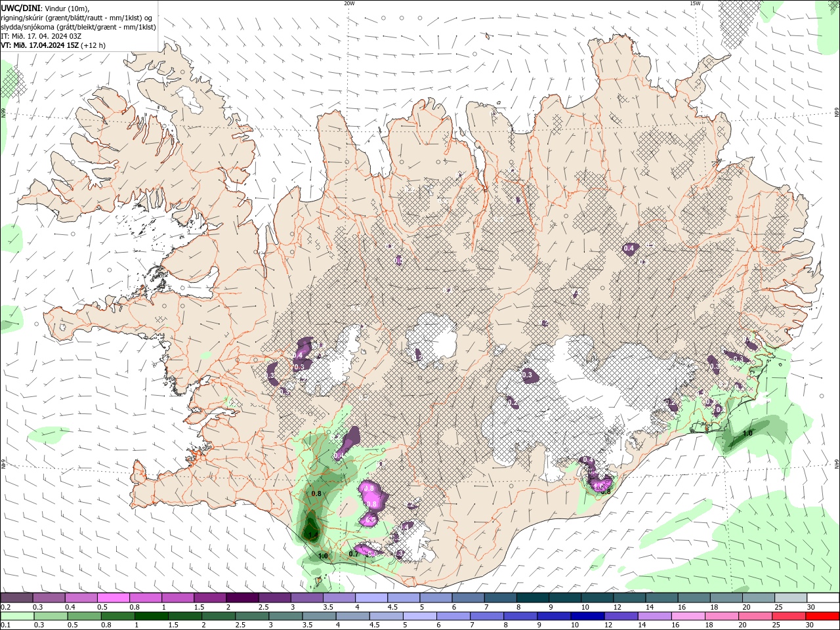Screen dimensions: 840x630
Task: Click the pale green bottom-row swatch labeled 0.1
Action: (x=17, y=616)
